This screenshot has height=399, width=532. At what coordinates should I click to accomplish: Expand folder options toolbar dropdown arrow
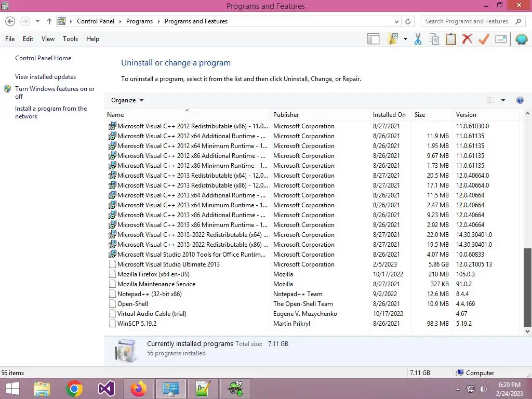click(405, 39)
